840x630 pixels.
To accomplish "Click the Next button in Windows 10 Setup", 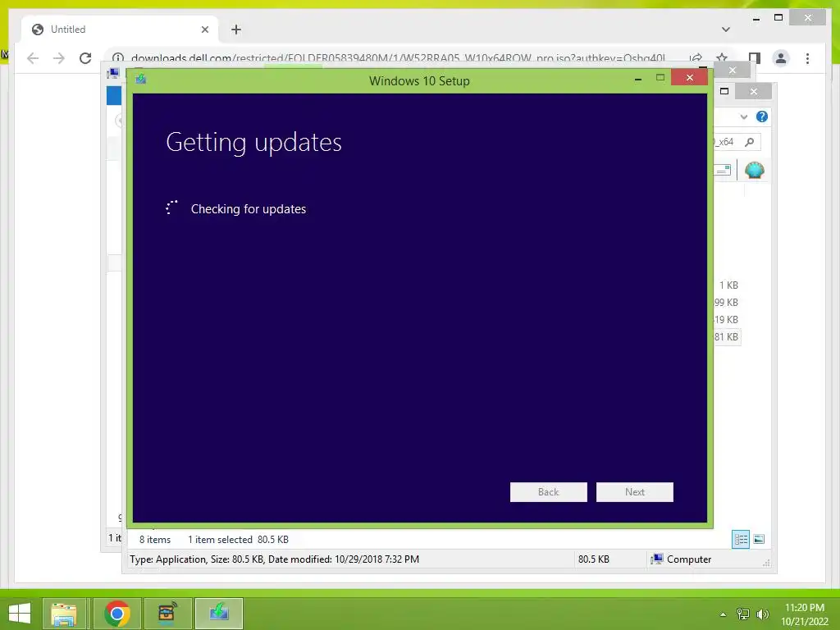I will pos(634,492).
